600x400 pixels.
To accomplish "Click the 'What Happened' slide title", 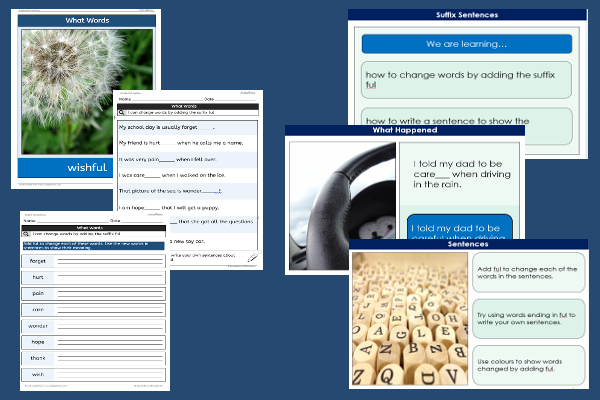I will 405,130.
